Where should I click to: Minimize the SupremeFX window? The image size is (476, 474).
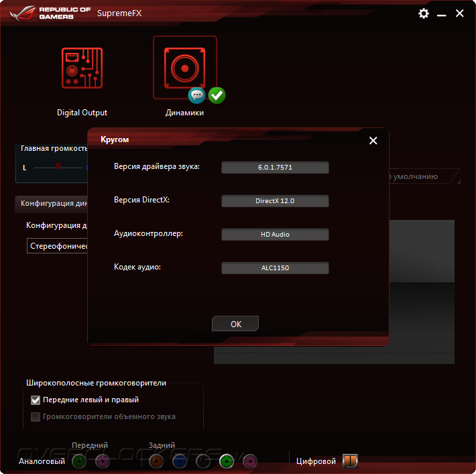(x=441, y=14)
